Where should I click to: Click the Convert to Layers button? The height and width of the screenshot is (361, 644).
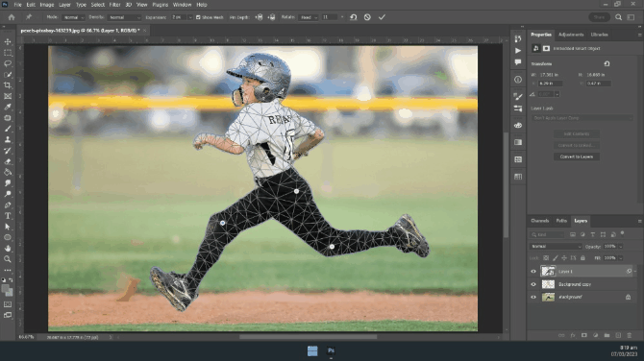tap(576, 156)
